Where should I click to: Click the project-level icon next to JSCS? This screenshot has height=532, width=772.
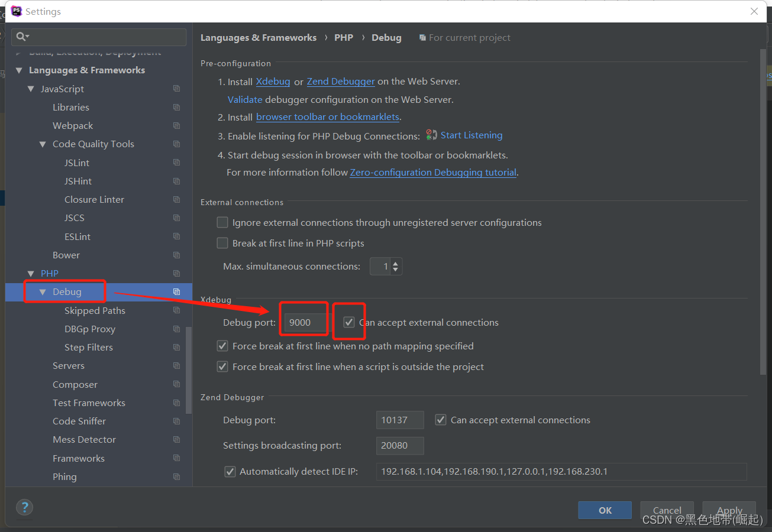tap(176, 218)
